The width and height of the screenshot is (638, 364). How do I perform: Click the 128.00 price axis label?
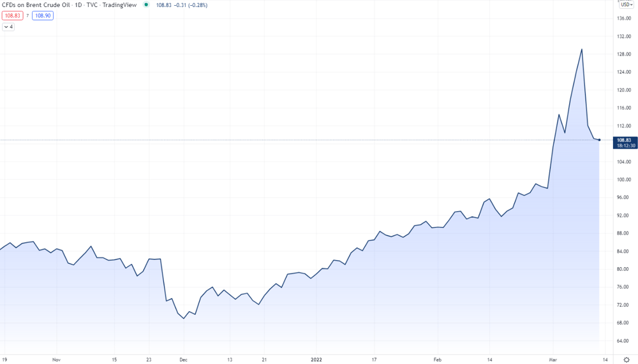coord(624,54)
